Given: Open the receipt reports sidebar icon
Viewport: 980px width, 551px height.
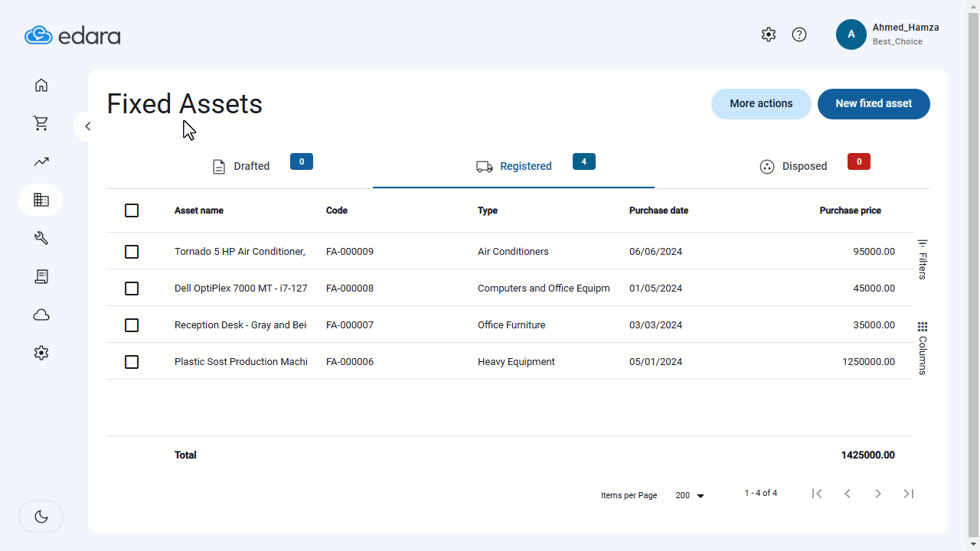Looking at the screenshot, I should [41, 276].
